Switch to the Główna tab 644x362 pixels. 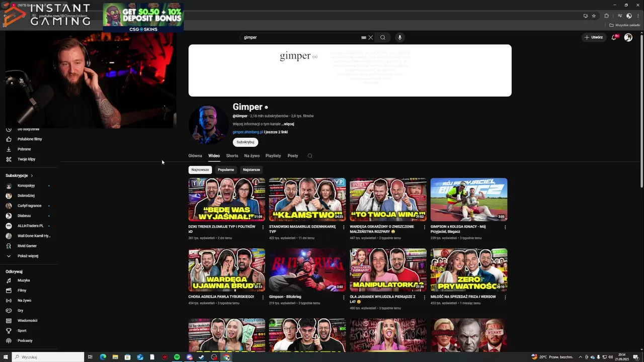(x=195, y=156)
